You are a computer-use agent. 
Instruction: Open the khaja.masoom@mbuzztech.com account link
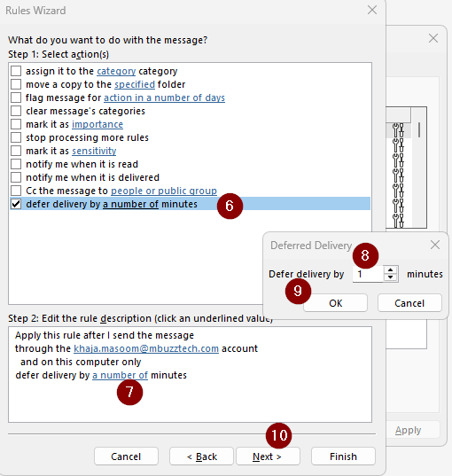(x=146, y=348)
